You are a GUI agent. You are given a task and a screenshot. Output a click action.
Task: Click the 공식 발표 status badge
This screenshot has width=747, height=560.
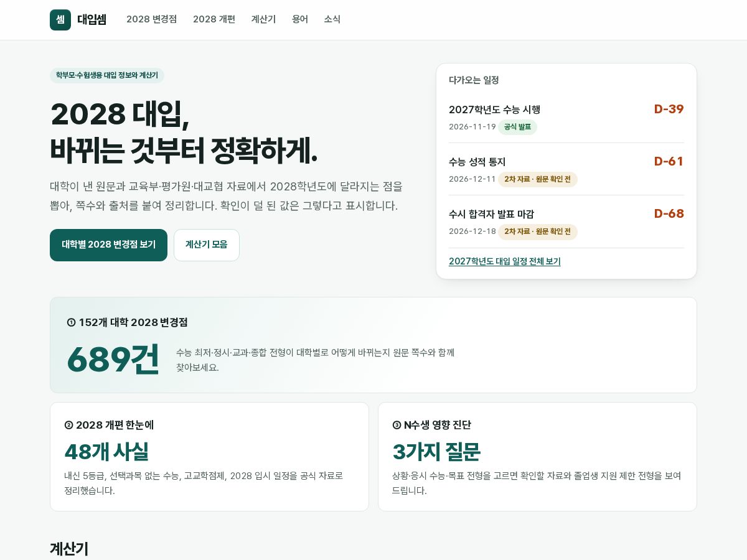[517, 127]
